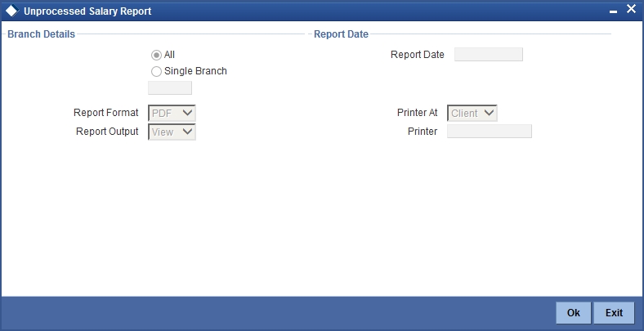Click the Report Date input field
The width and height of the screenshot is (644, 331).
point(489,54)
